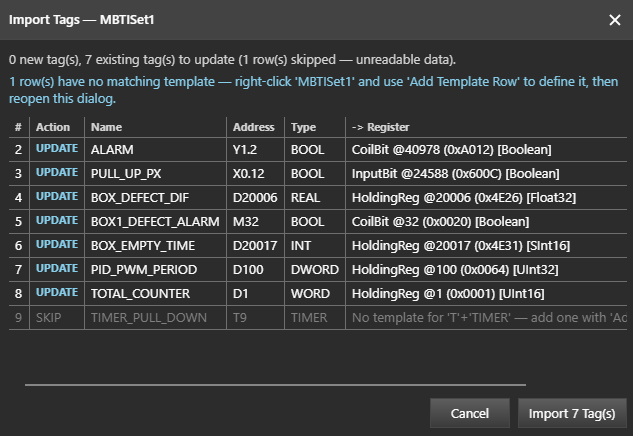This screenshot has height=436, width=633.
Task: Click the 7 existing tag(s) summary line
Action: pos(232,60)
